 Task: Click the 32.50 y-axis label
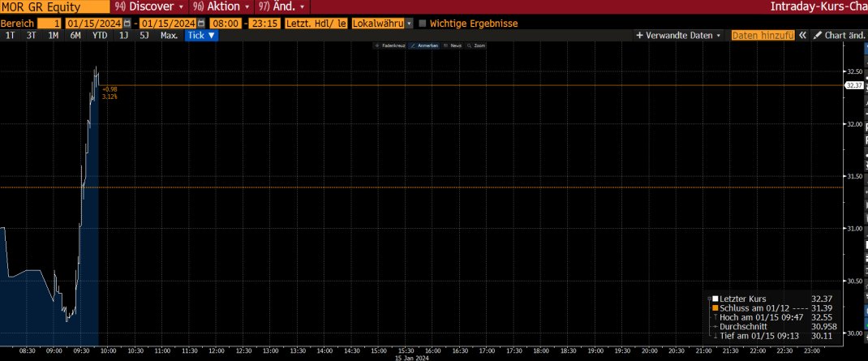[855, 72]
